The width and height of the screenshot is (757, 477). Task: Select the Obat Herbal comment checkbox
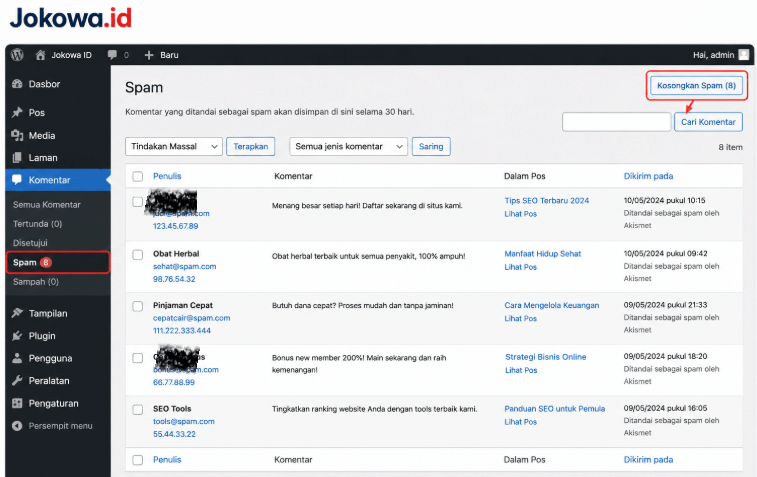(138, 254)
